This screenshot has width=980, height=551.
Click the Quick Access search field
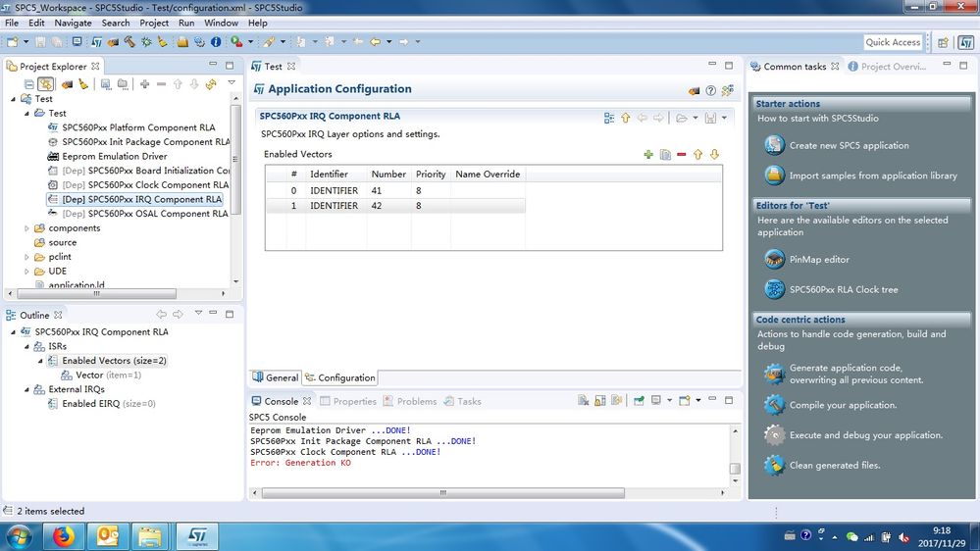pyautogui.click(x=893, y=42)
